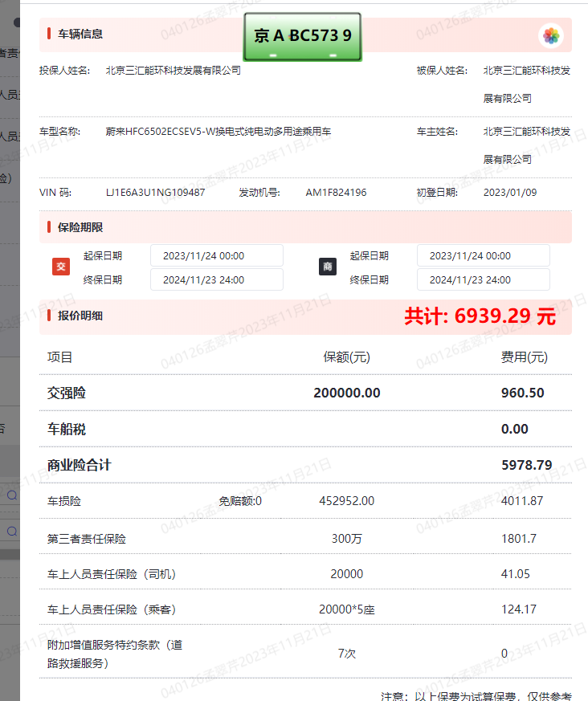The width and height of the screenshot is (588, 701).
Task: Click the red 交 compulsory insurance icon
Action: point(60,267)
